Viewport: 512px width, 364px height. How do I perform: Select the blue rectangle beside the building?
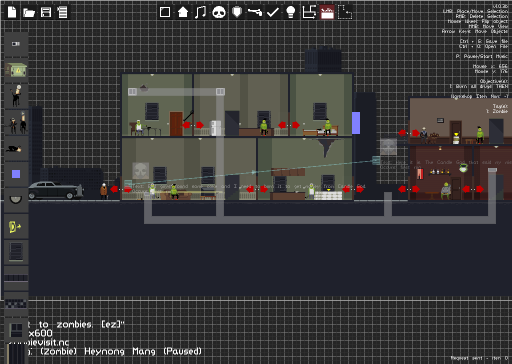(x=356, y=123)
